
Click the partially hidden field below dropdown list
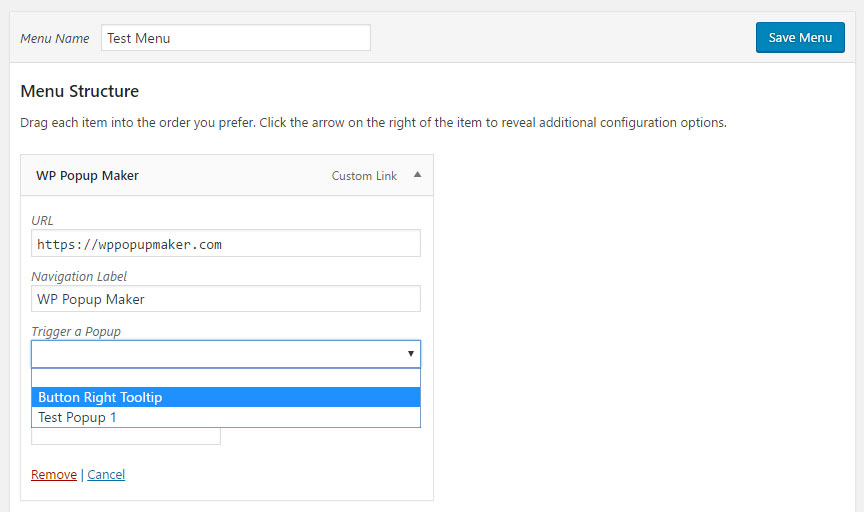click(x=126, y=436)
